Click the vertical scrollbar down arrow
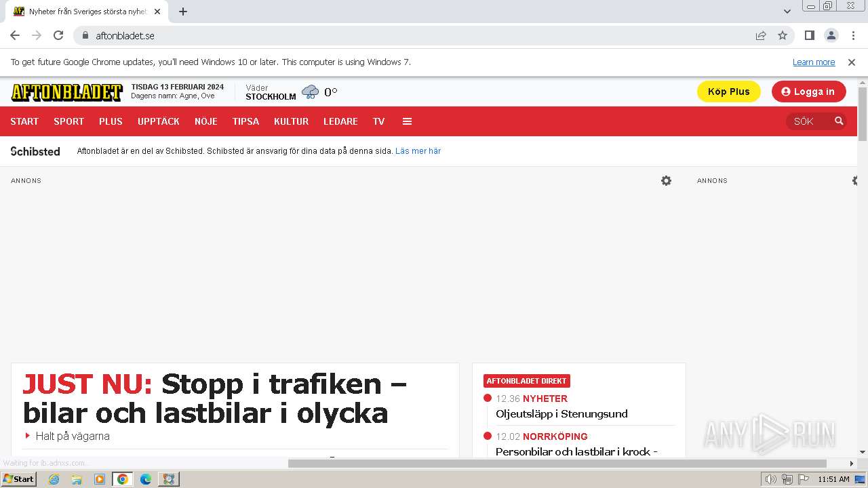 863,451
